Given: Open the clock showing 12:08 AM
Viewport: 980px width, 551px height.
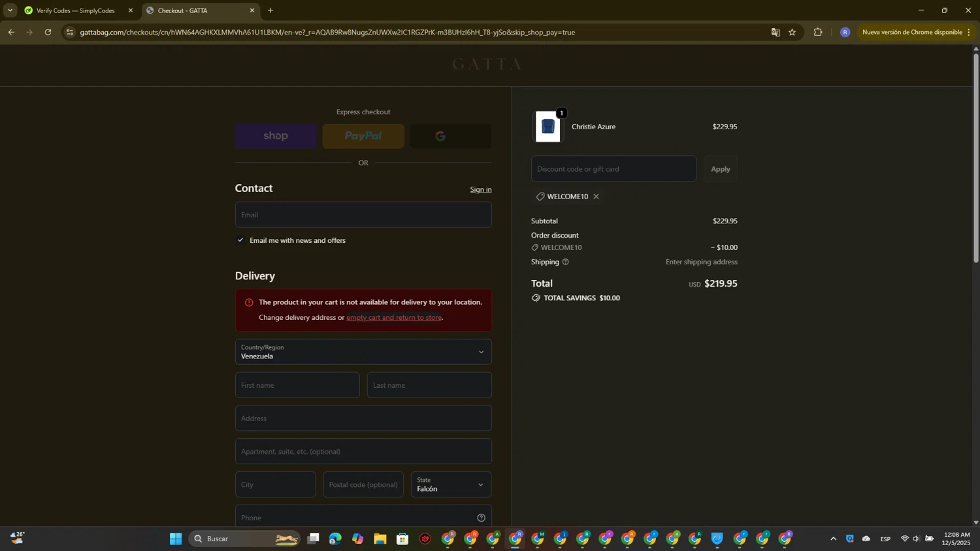Looking at the screenshot, I should pyautogui.click(x=956, y=539).
